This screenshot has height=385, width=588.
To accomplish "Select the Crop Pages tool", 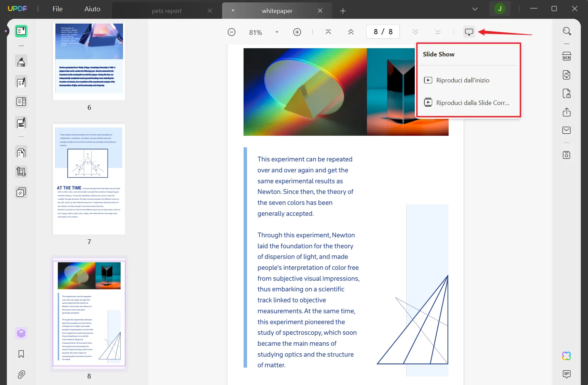I will coord(21,172).
